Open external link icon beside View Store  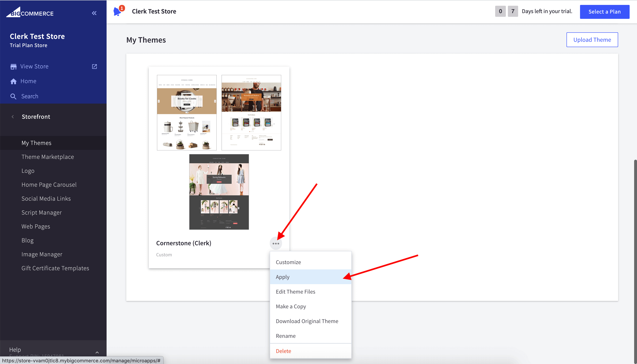click(94, 67)
